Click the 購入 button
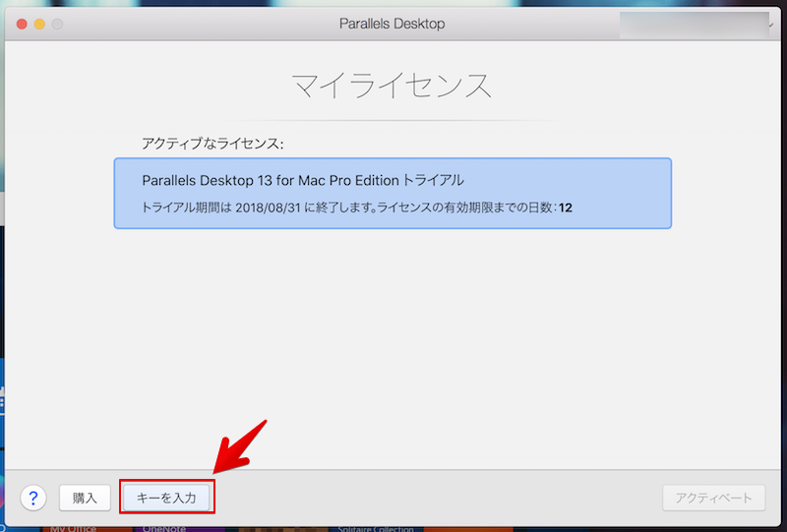Screen dimensions: 787x532 (x=85, y=498)
